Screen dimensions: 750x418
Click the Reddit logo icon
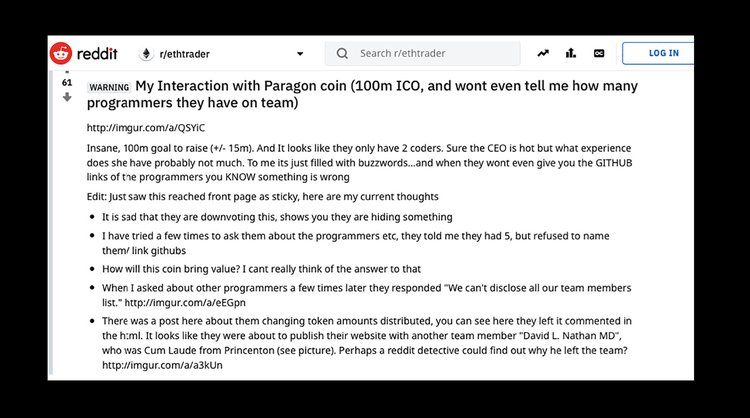[x=62, y=53]
